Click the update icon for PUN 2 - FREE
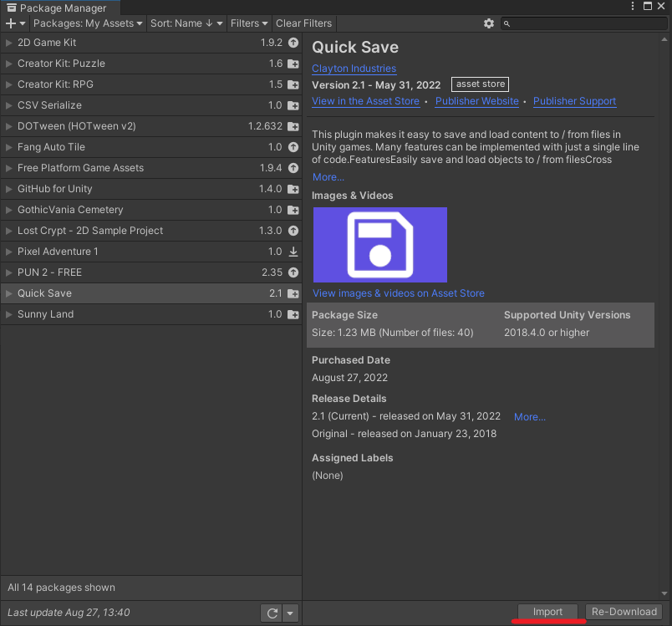The image size is (672, 626). point(293,272)
